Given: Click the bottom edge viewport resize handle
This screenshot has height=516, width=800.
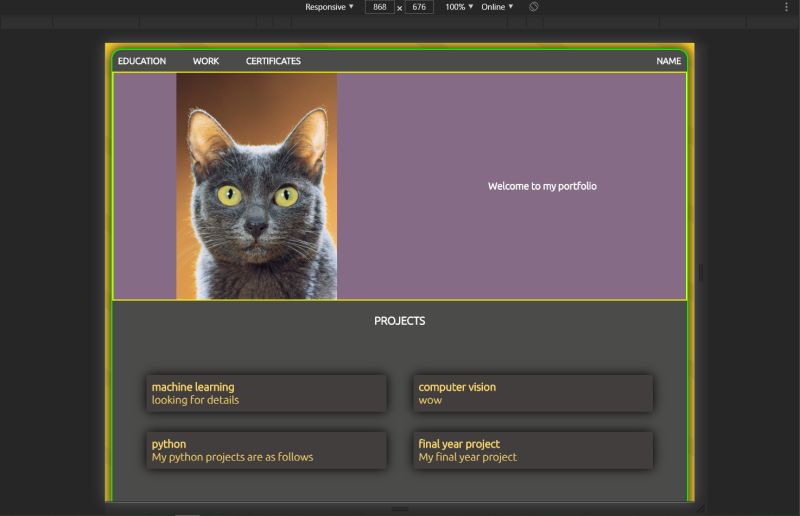Looking at the screenshot, I should (399, 509).
